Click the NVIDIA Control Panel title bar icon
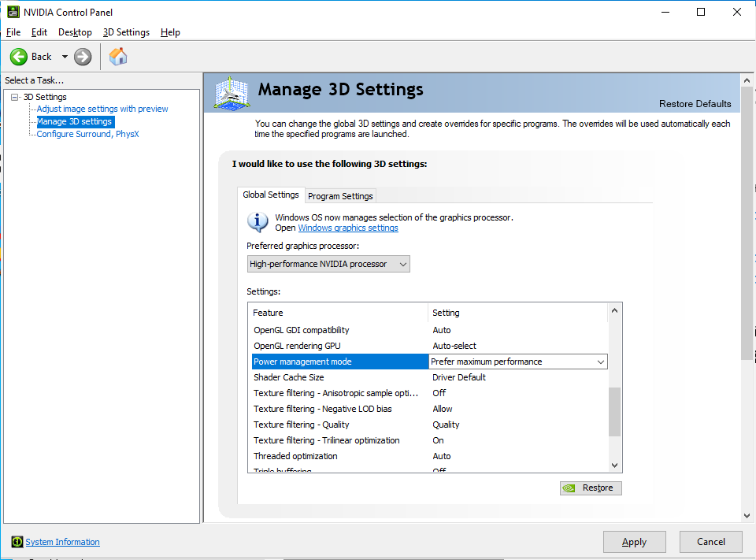Image resolution: width=756 pixels, height=560 pixels. click(x=13, y=12)
